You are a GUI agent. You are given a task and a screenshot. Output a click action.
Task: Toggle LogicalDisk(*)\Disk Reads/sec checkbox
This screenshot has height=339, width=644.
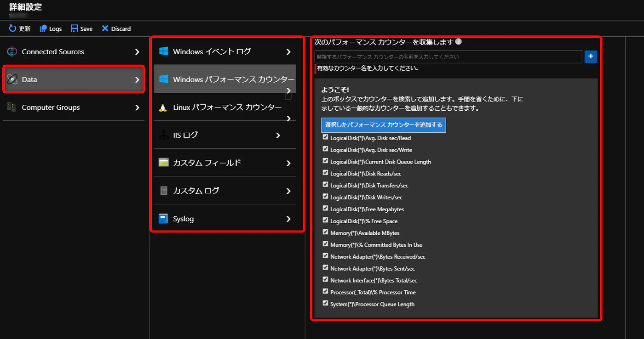pyautogui.click(x=326, y=173)
